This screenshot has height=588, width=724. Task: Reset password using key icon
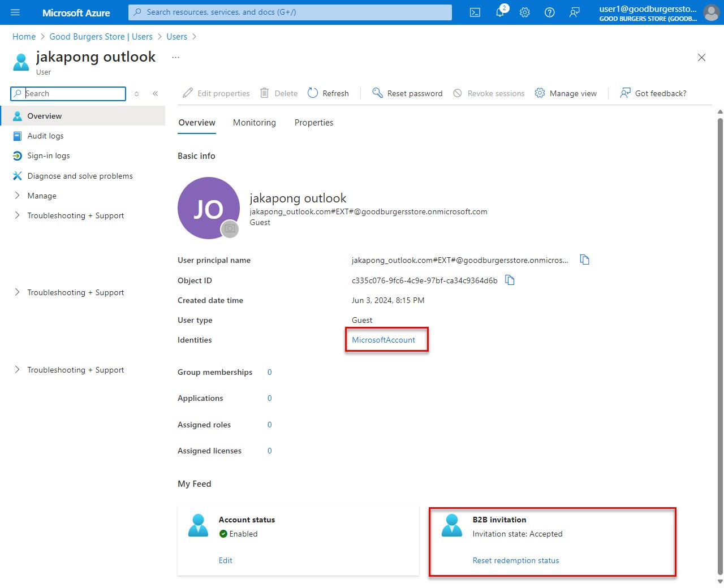(x=407, y=93)
